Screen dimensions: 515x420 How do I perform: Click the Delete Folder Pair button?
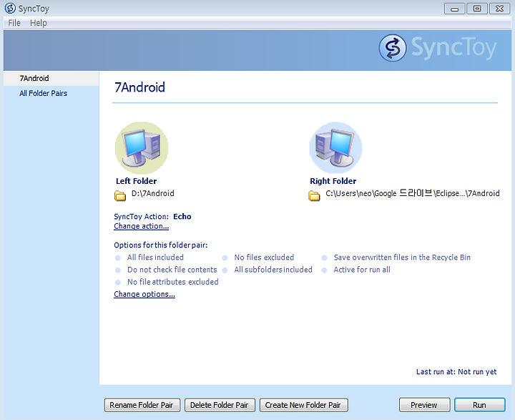click(x=220, y=405)
